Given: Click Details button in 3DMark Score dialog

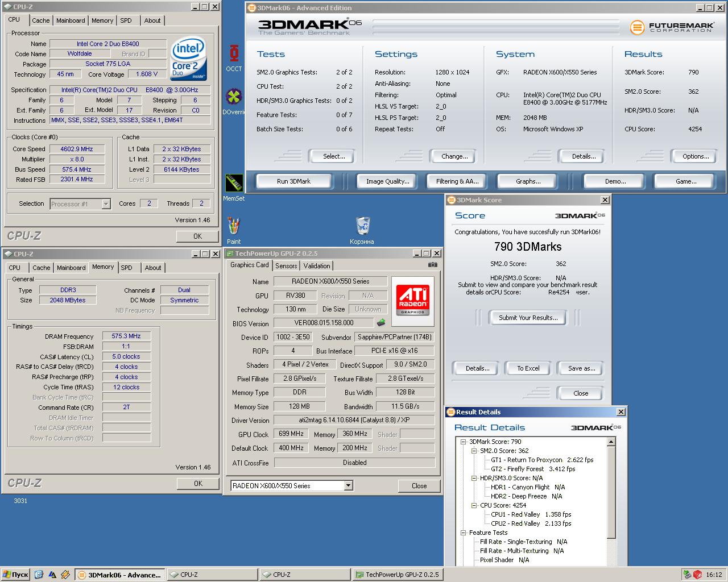Looking at the screenshot, I should [477, 368].
